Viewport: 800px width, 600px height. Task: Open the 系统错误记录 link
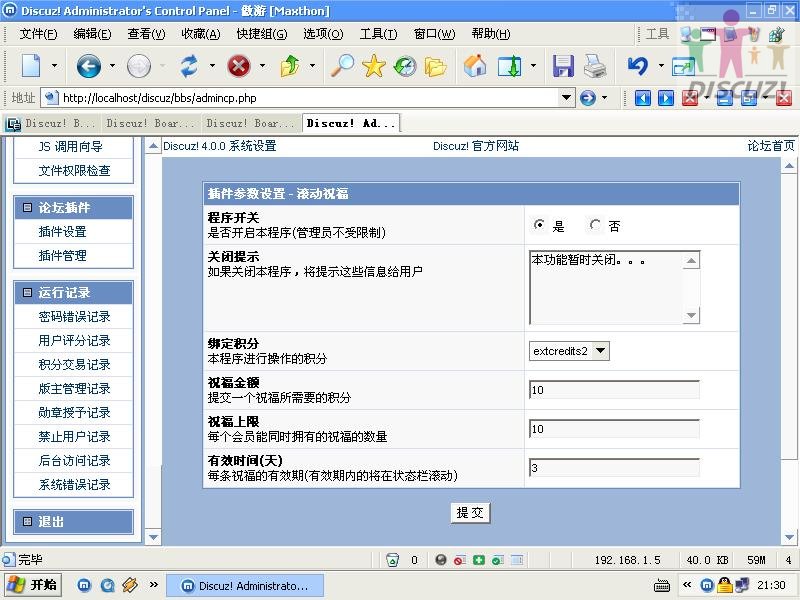pyautogui.click(x=74, y=485)
